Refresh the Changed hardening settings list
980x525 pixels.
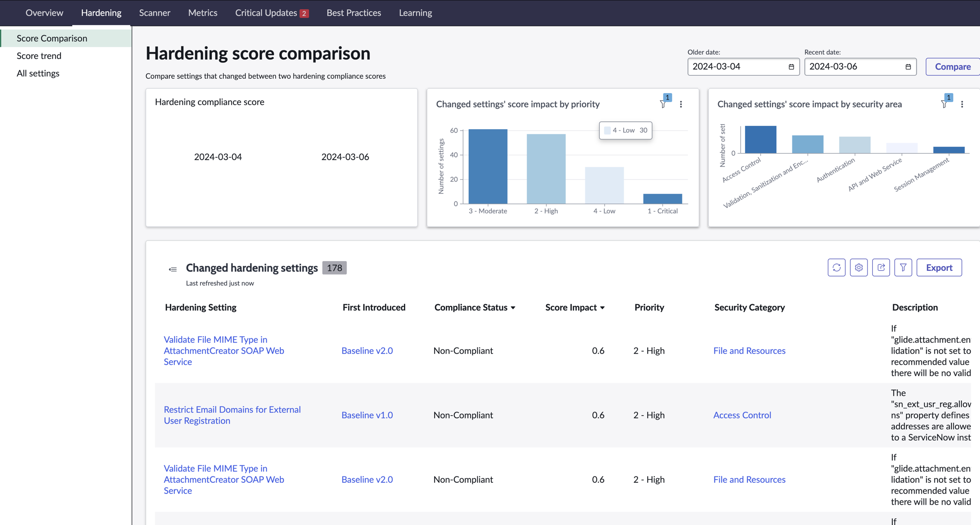click(x=837, y=268)
